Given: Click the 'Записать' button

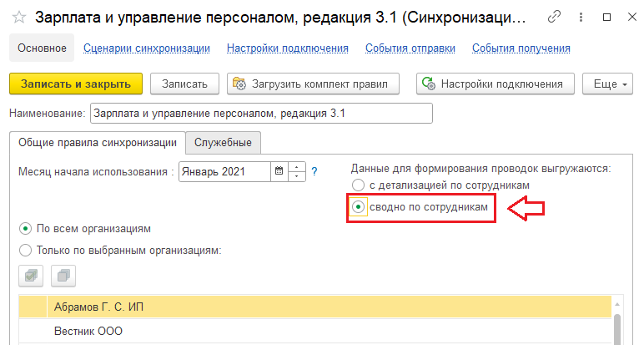Looking at the screenshot, I should tap(184, 84).
